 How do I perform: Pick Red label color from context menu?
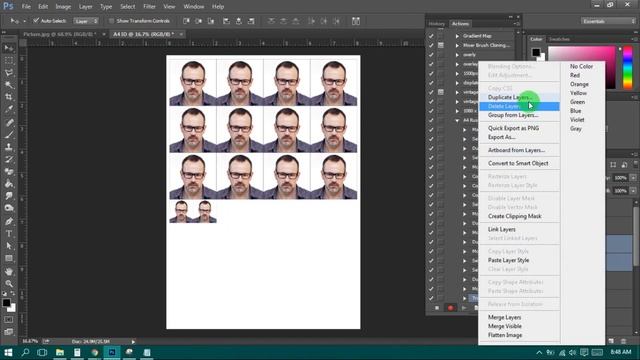tap(575, 75)
